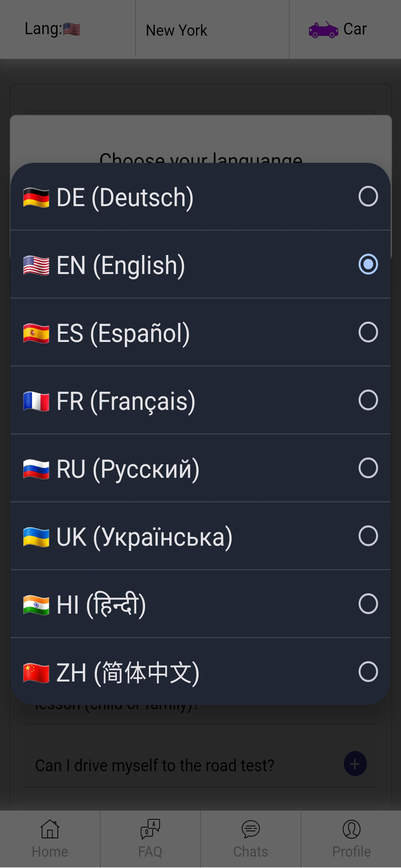
Task: Choose the EN (English) radio button
Action: tap(368, 264)
